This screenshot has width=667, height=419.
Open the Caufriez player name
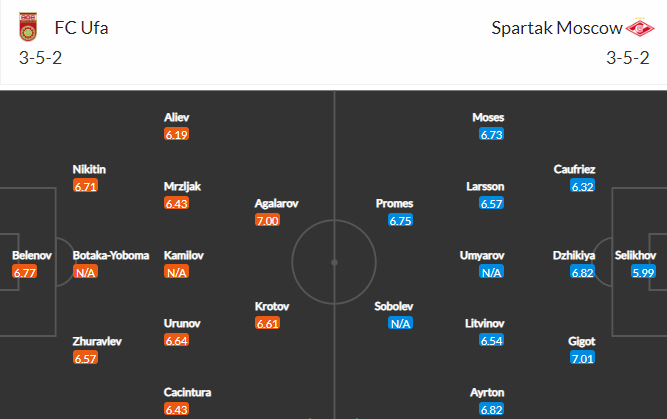574,169
